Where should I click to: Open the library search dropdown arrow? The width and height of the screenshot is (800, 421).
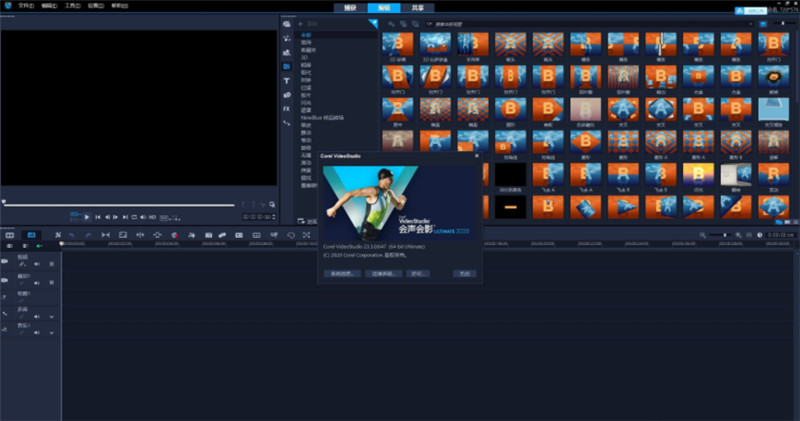[x=751, y=24]
